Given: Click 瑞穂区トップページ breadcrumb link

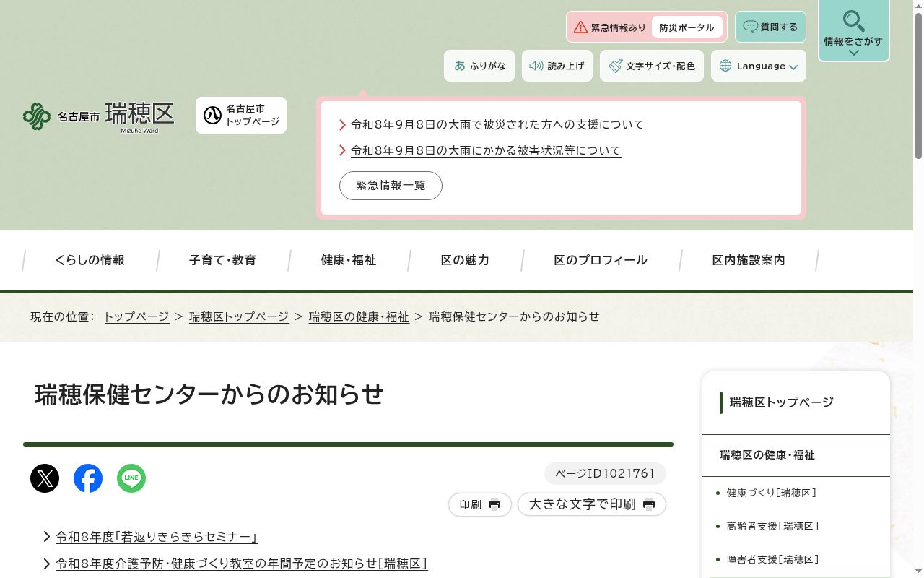Looking at the screenshot, I should (x=239, y=316).
